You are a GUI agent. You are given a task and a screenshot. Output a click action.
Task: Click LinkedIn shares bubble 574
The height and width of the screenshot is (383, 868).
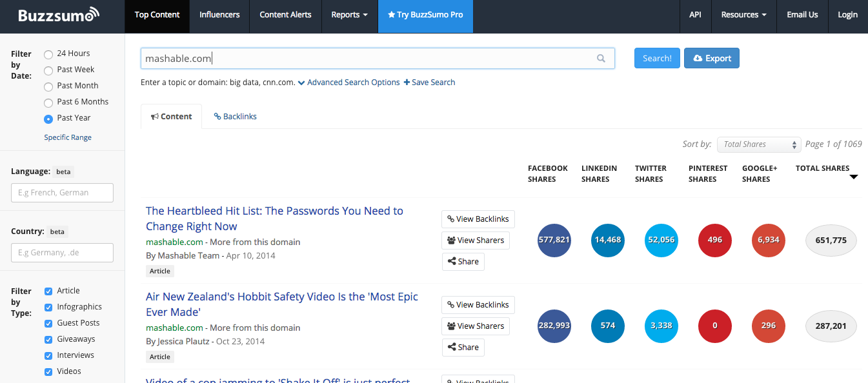[608, 326]
